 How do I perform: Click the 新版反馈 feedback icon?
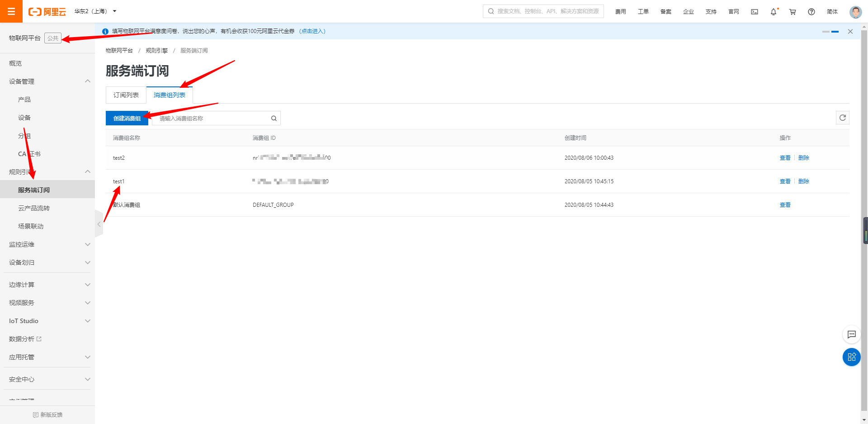36,415
